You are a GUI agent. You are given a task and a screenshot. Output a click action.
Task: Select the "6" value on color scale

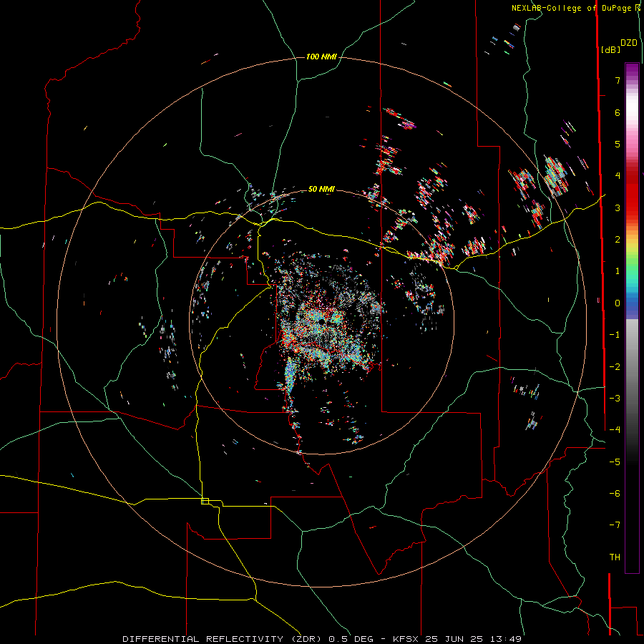[x=618, y=112]
